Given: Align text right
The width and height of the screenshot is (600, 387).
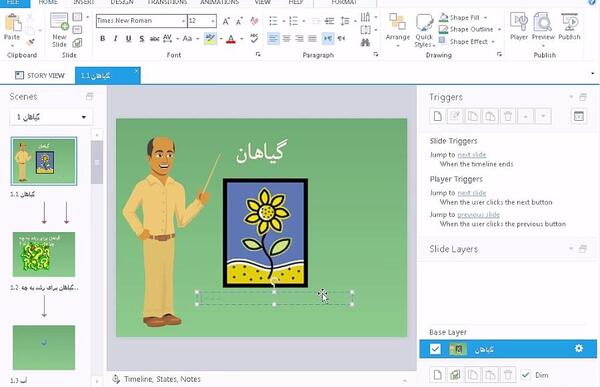Looking at the screenshot, I should click(299, 38).
